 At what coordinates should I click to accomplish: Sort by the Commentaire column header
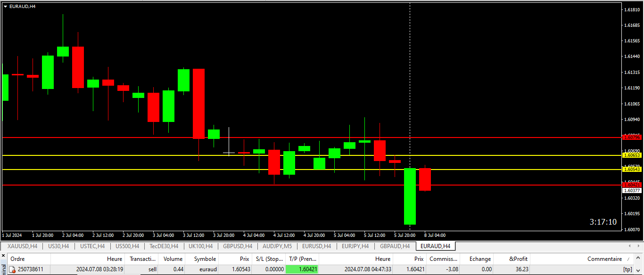click(604, 259)
